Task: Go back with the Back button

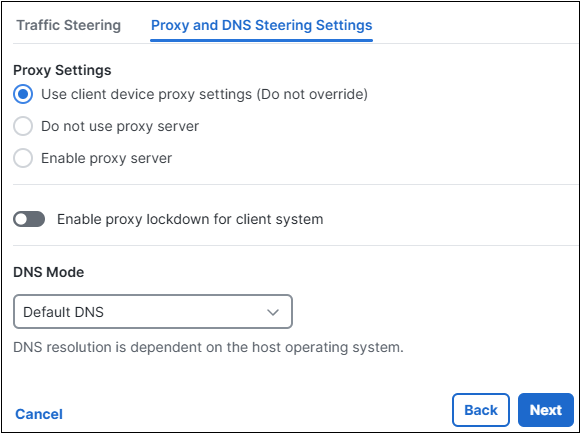Action: pyautogui.click(x=480, y=410)
